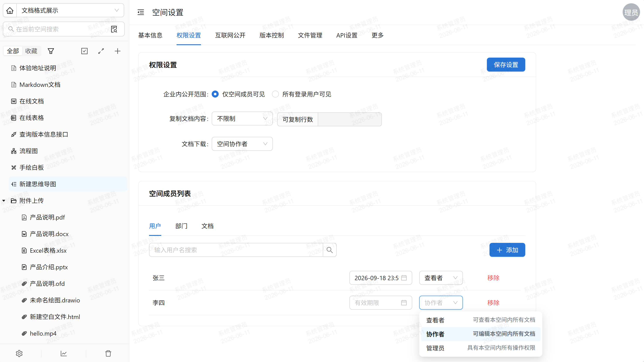Switch sidebar filter to 全部
644x362 pixels.
pyautogui.click(x=13, y=51)
